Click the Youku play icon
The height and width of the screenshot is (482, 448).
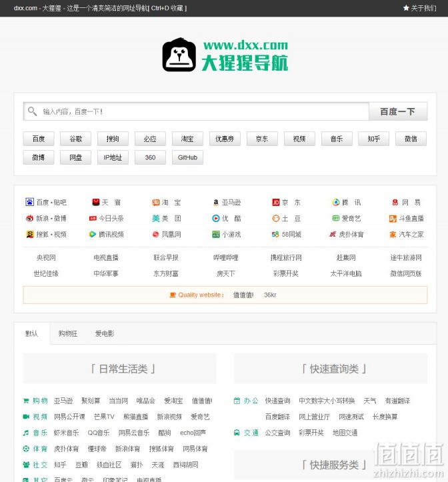[216, 218]
